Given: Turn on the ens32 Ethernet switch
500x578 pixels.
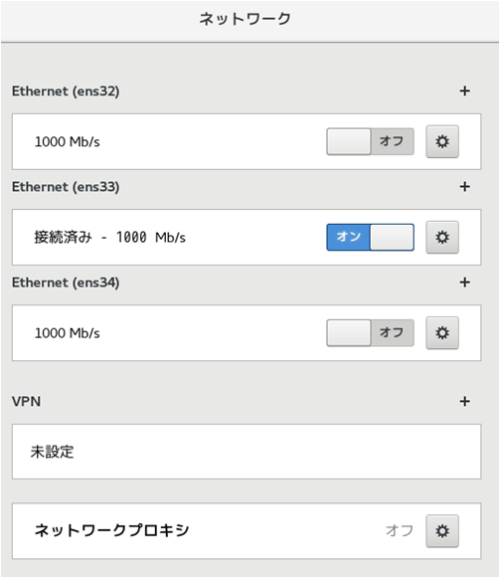Looking at the screenshot, I should (370, 142).
